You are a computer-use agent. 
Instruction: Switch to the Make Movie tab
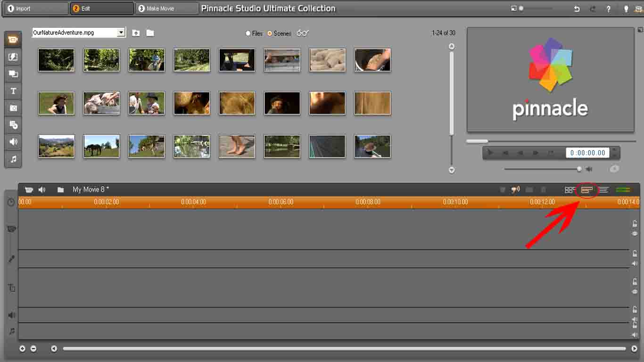[x=167, y=8]
